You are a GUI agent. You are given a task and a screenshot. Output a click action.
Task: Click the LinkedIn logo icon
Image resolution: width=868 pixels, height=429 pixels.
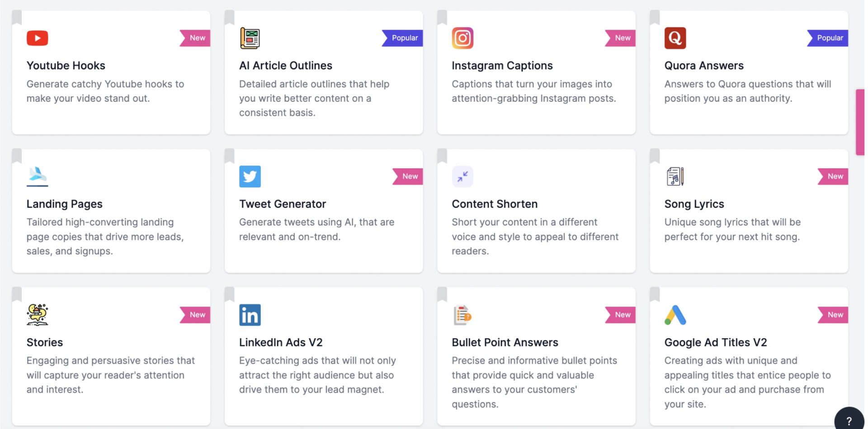click(250, 315)
